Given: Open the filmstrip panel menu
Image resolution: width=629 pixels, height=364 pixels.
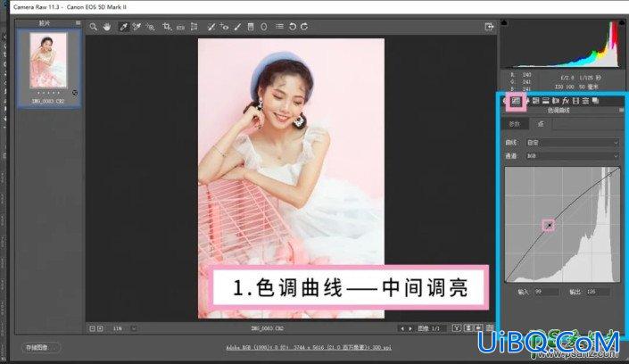Looking at the screenshot, I should 78,23.
